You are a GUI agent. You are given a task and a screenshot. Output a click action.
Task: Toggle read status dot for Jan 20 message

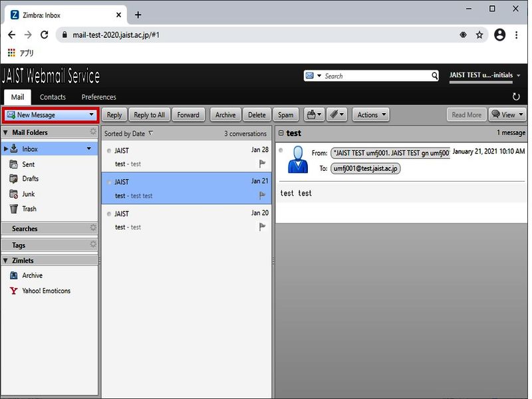(109, 213)
